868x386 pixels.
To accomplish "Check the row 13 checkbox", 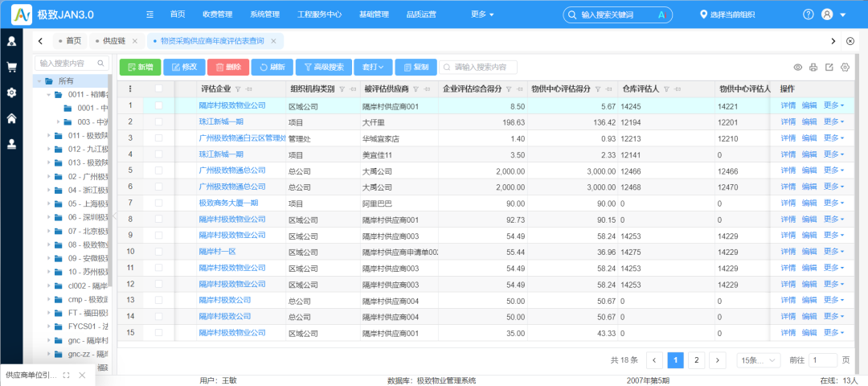I will pyautogui.click(x=159, y=301).
